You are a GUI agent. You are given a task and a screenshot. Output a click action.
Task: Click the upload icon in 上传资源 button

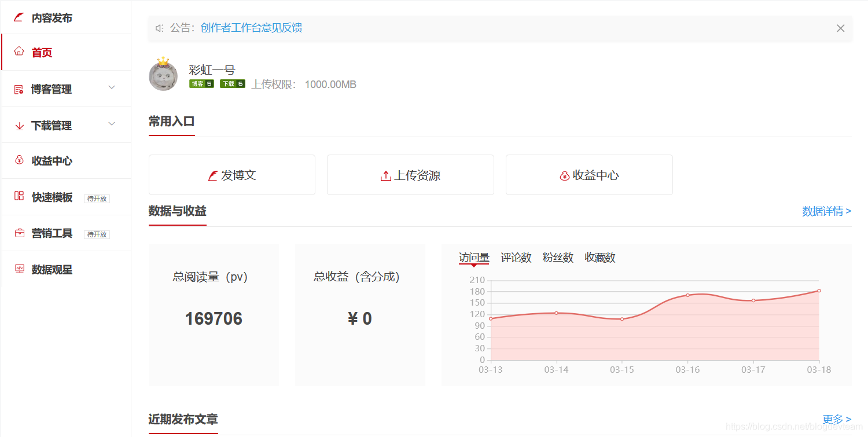click(x=386, y=175)
